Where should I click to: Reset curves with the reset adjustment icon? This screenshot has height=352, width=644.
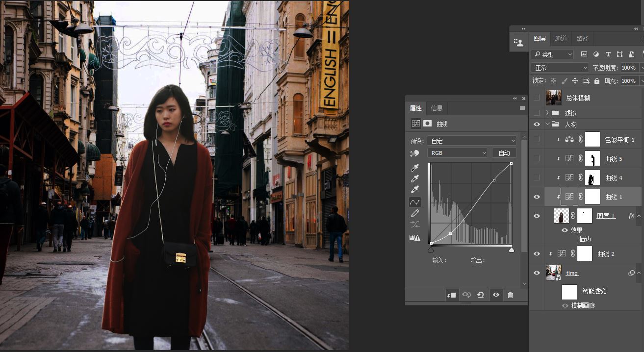(x=481, y=295)
